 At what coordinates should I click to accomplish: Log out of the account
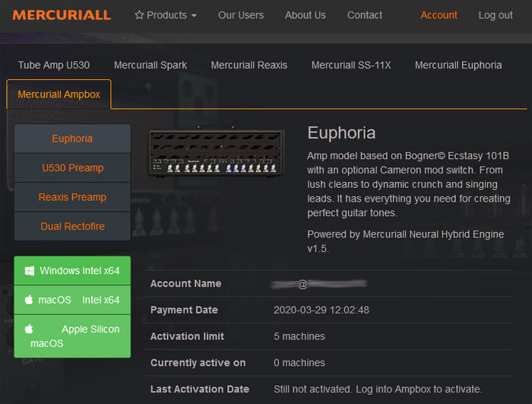click(x=496, y=15)
